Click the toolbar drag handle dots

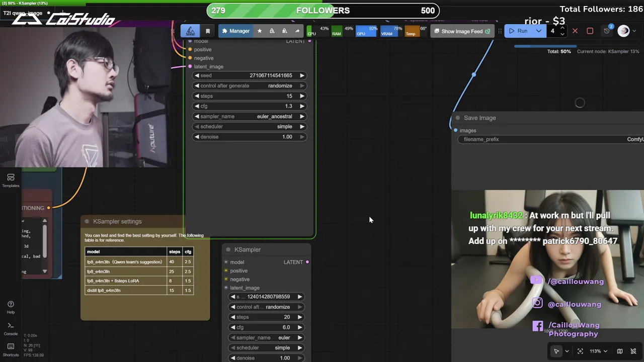coord(500,31)
